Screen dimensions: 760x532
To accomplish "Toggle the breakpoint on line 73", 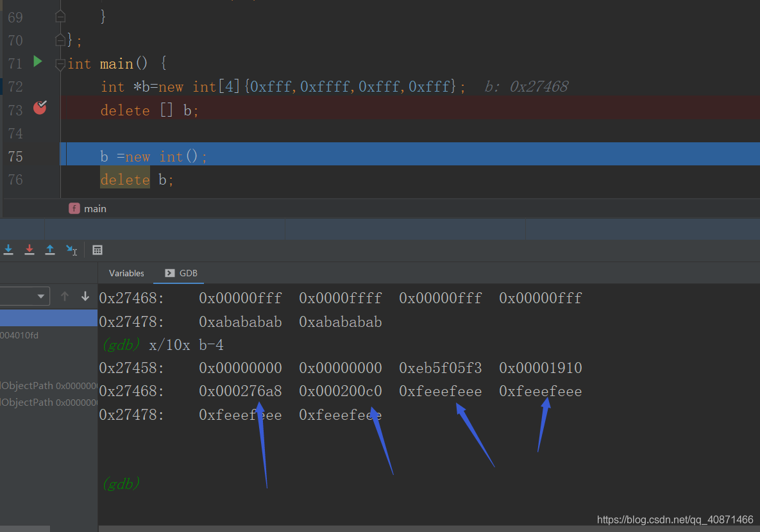I will pyautogui.click(x=40, y=108).
